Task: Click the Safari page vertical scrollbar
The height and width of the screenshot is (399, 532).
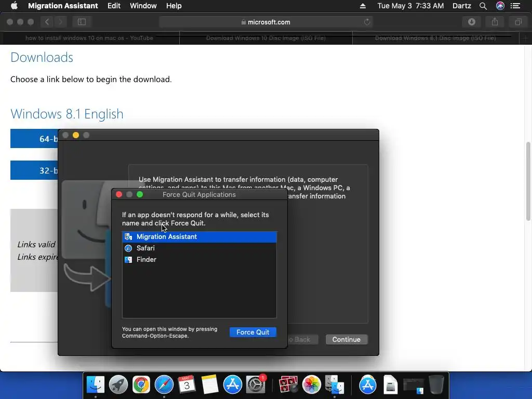Action: 528,181
